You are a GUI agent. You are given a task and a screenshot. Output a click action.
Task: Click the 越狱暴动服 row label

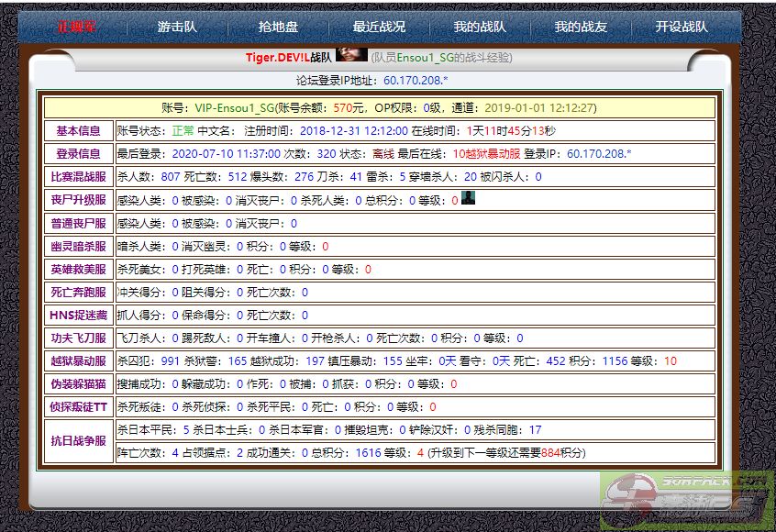79,361
